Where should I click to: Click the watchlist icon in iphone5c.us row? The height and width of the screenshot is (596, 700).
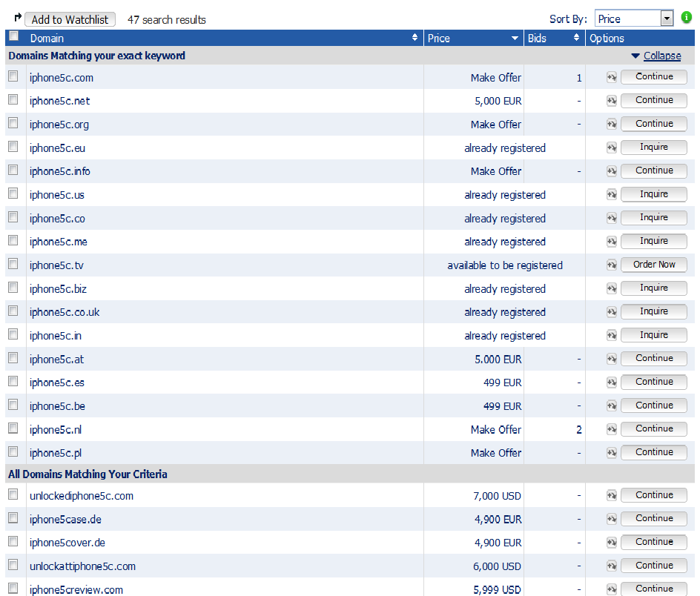coord(612,195)
